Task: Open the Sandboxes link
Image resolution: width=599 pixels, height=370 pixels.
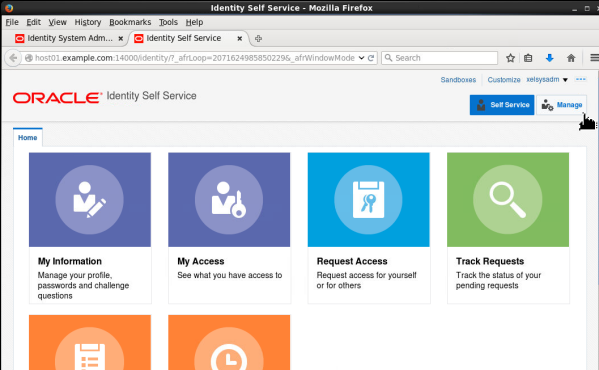Action: tap(458, 80)
